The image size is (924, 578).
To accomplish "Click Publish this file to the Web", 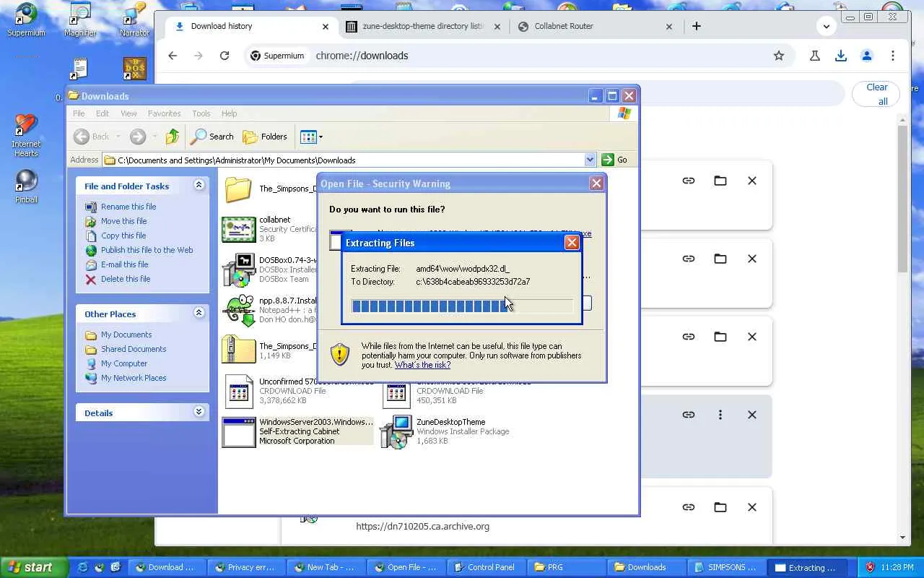I will pyautogui.click(x=147, y=250).
